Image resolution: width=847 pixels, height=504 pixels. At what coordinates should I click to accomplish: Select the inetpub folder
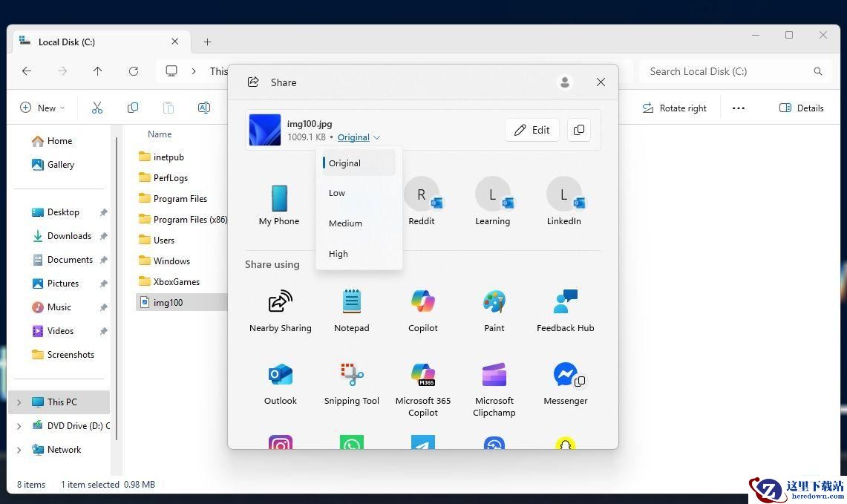161,157
